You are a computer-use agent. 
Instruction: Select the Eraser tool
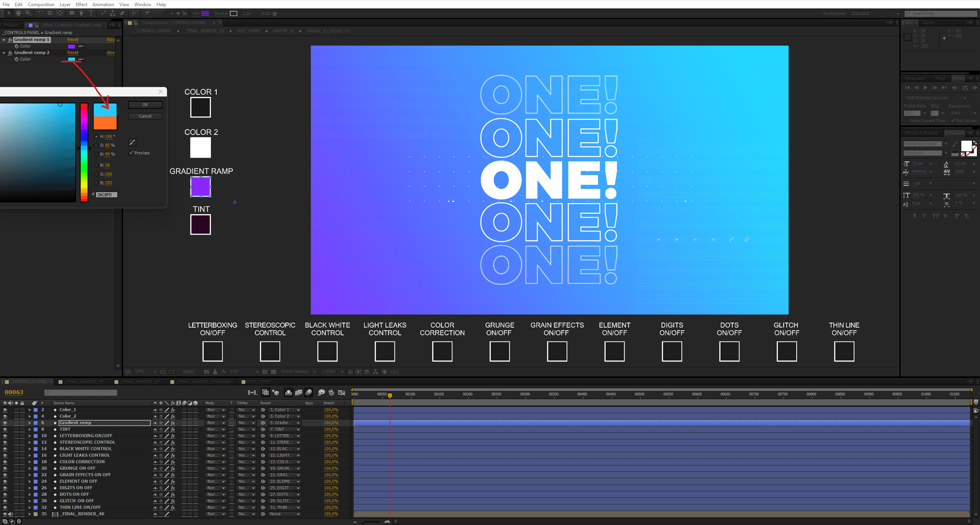122,13
